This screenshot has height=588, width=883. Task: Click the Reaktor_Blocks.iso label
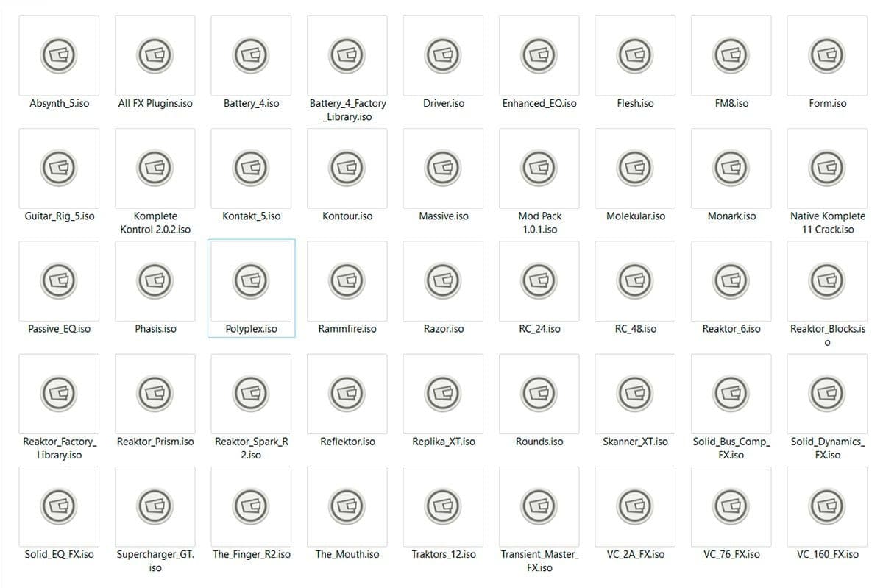click(x=828, y=336)
